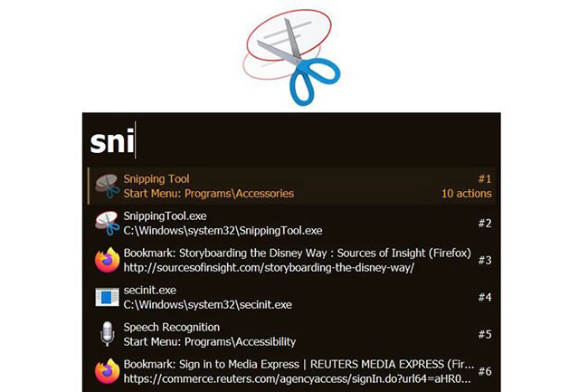Image resolution: width=588 pixels, height=392 pixels.
Task: Click the Speech Recognition microphone icon
Action: click(x=108, y=334)
